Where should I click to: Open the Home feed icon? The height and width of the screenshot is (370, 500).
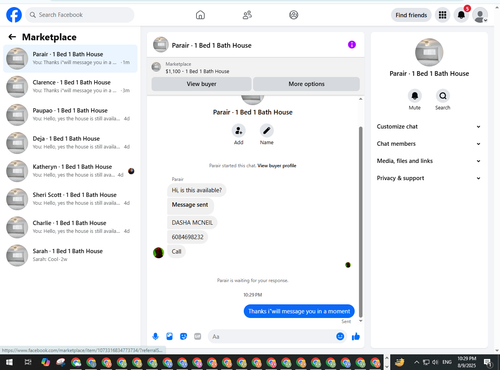200,15
